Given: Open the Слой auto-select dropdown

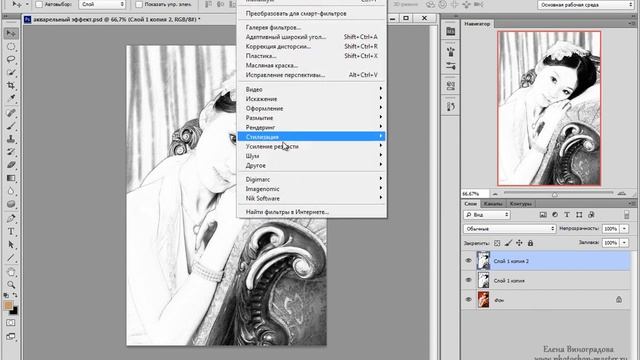Looking at the screenshot, I should 102,4.
